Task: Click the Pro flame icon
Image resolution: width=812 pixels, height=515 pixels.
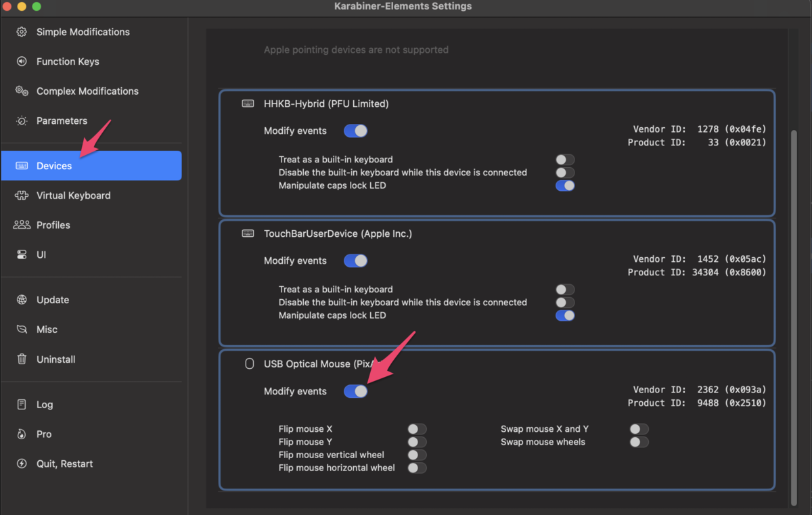Action: tap(22, 434)
